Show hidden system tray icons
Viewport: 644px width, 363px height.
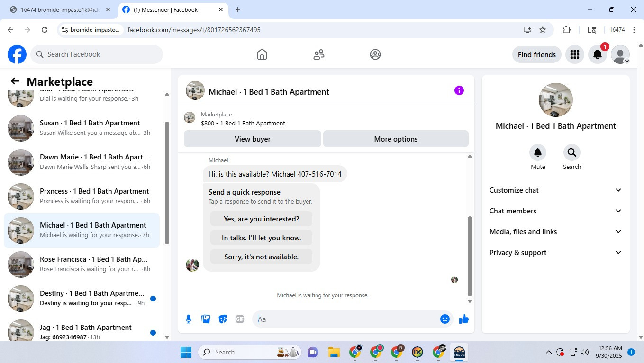549,352
